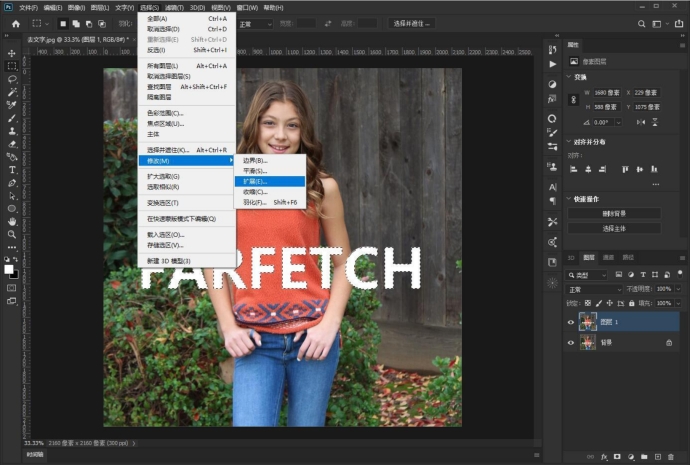This screenshot has height=465, width=690.
Task: Collapse the 变换 section
Action: point(569,77)
